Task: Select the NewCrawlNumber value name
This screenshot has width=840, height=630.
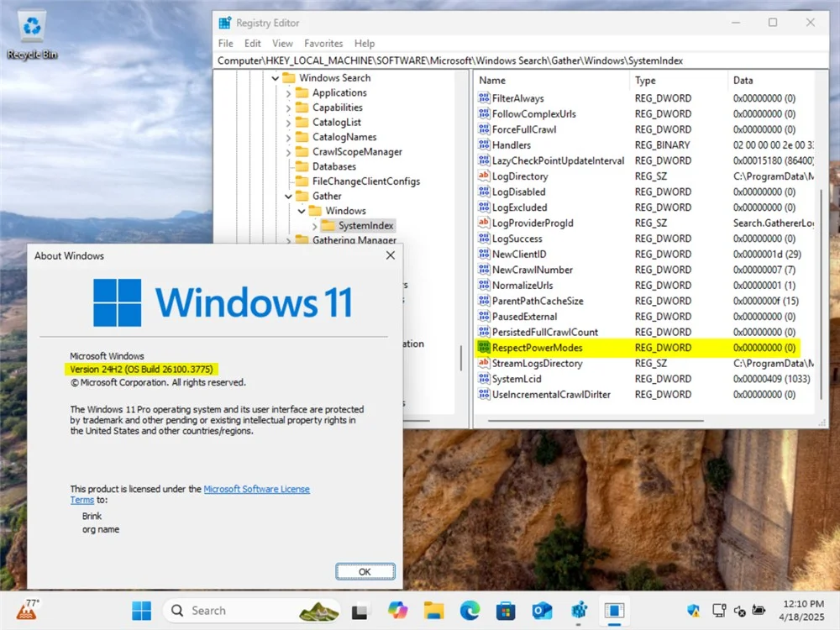Action: coord(533,270)
